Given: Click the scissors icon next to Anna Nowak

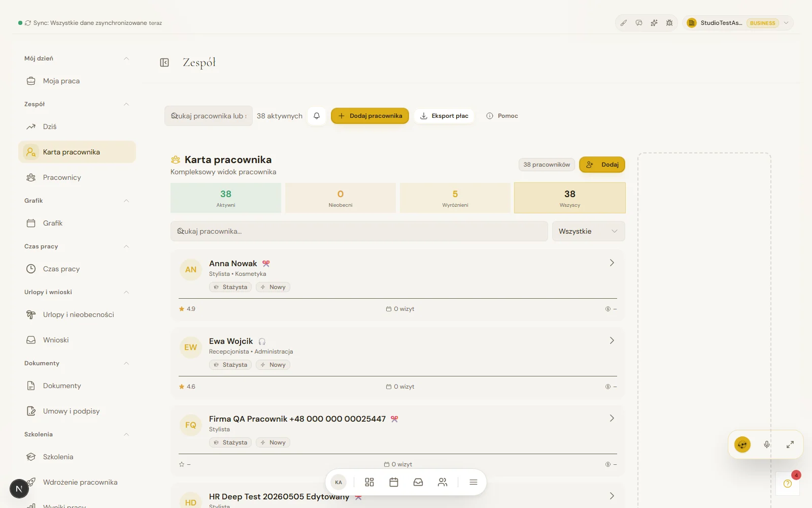Looking at the screenshot, I should 266,264.
